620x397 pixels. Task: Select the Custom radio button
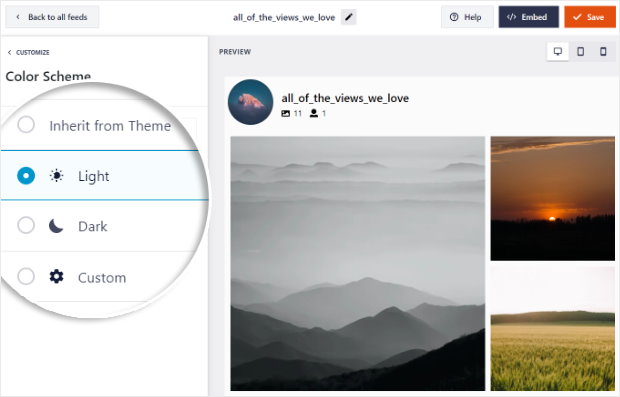tap(26, 276)
